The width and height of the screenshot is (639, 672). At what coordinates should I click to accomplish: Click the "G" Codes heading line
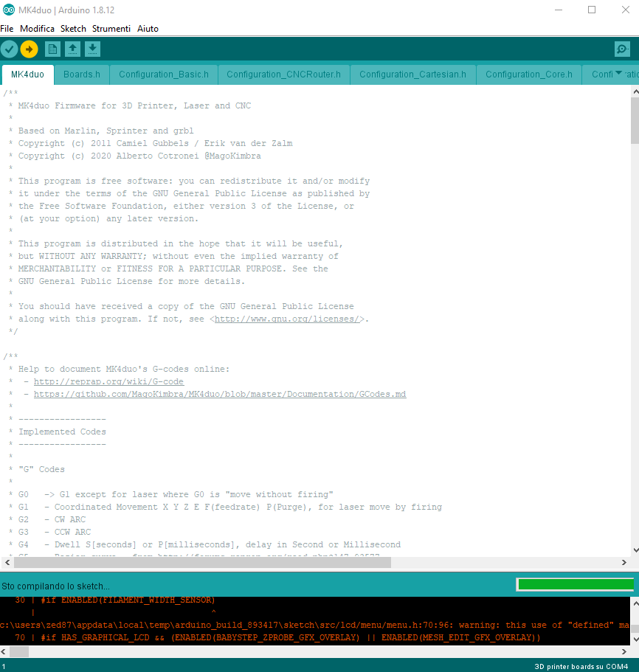(41, 469)
